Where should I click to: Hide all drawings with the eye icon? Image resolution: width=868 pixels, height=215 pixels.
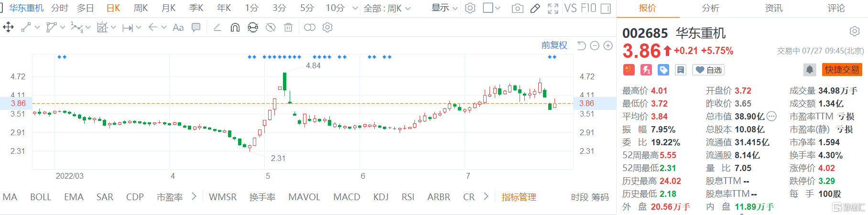point(271,27)
